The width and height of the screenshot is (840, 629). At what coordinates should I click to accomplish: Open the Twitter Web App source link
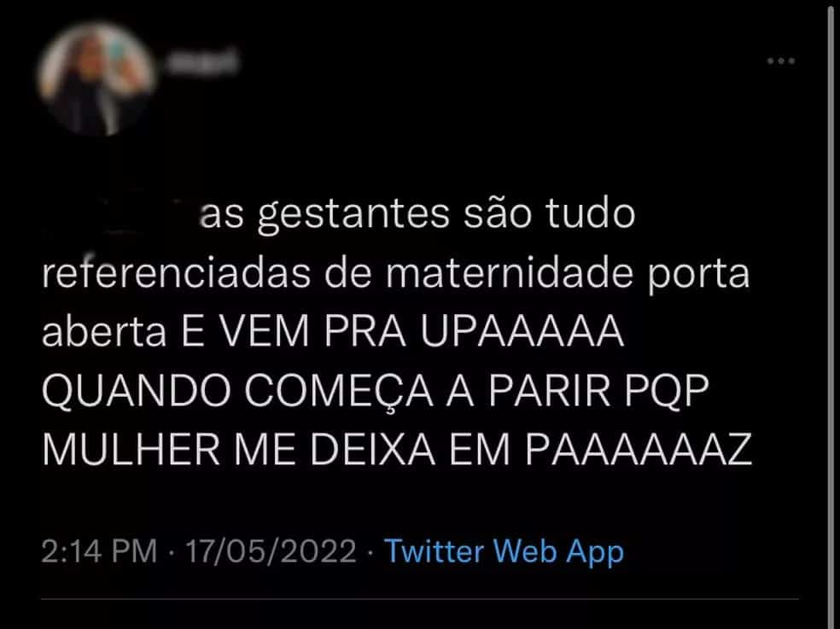click(505, 552)
